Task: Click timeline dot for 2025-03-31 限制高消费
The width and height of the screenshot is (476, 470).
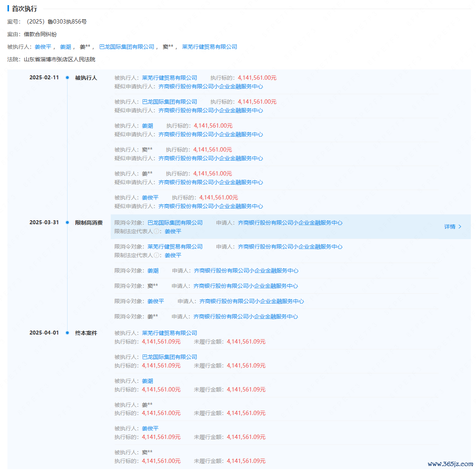Action: [67, 223]
